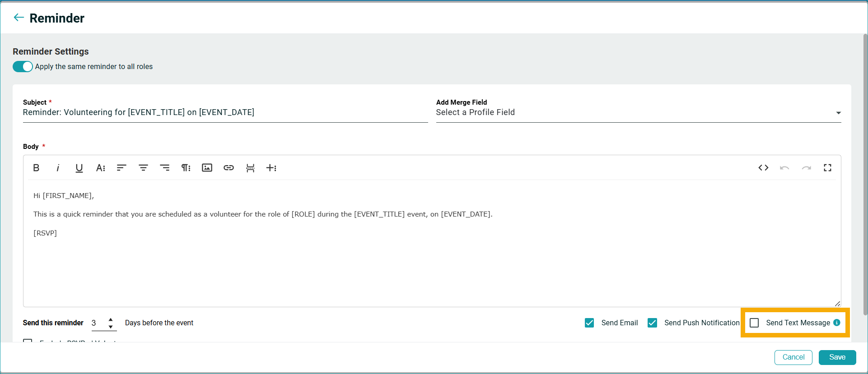Align text right
Image resolution: width=868 pixels, height=374 pixels.
(165, 168)
